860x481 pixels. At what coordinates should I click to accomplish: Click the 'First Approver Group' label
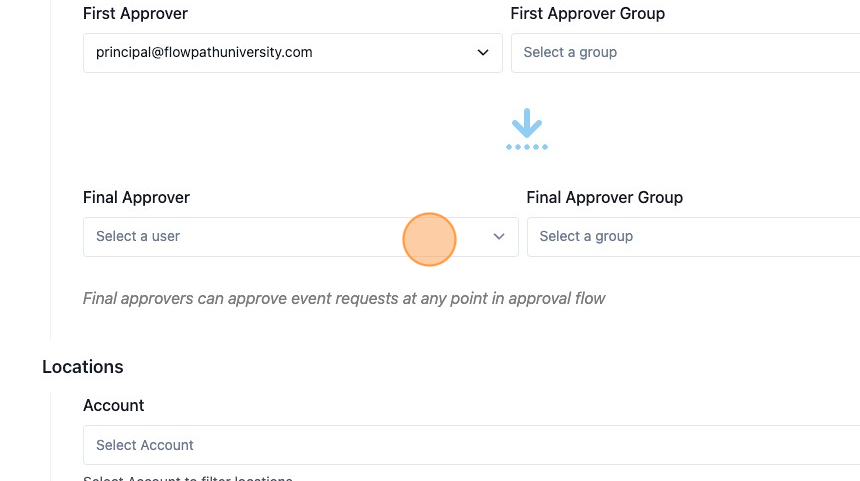587,14
